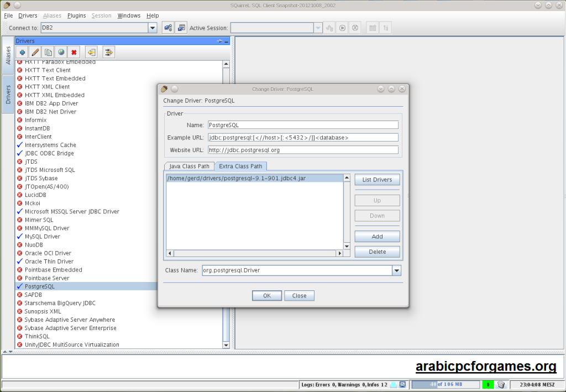Click the class path list vertical scroll down arrow
This screenshot has height=392, width=566.
click(347, 246)
